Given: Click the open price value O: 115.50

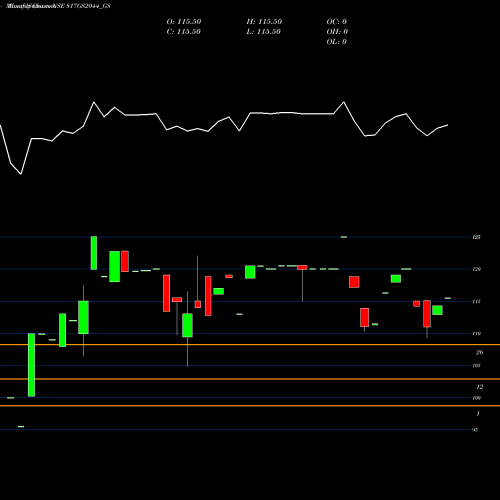Looking at the screenshot, I should (x=184, y=22).
